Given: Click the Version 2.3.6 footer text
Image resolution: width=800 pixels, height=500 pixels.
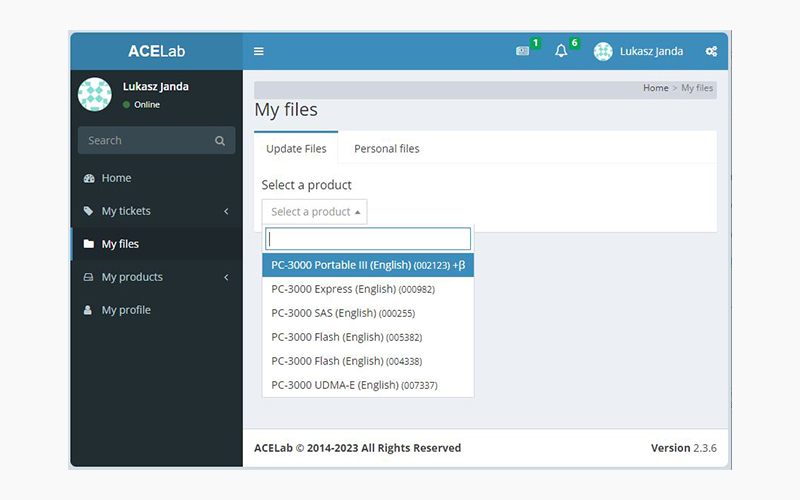Looking at the screenshot, I should click(x=684, y=448).
